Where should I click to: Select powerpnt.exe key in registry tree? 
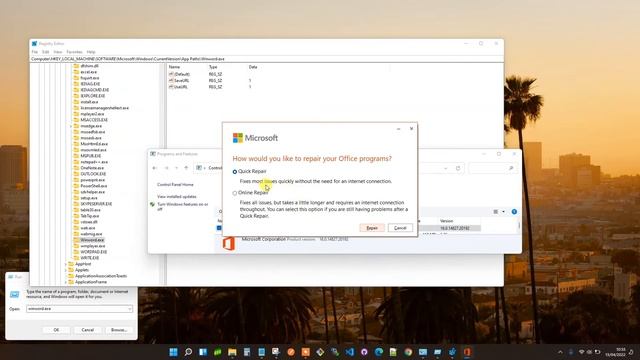93,180
